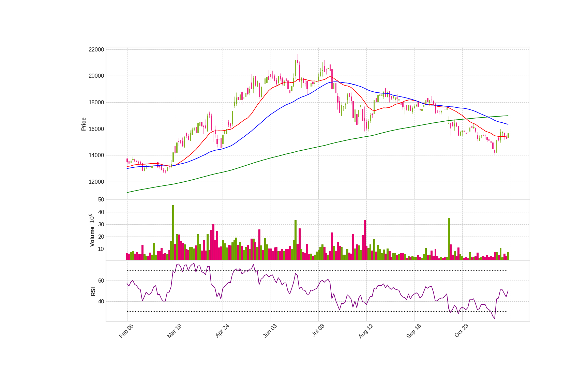Click the 22000 price axis label
Viewport: 588px width, 392px height.
coord(96,50)
